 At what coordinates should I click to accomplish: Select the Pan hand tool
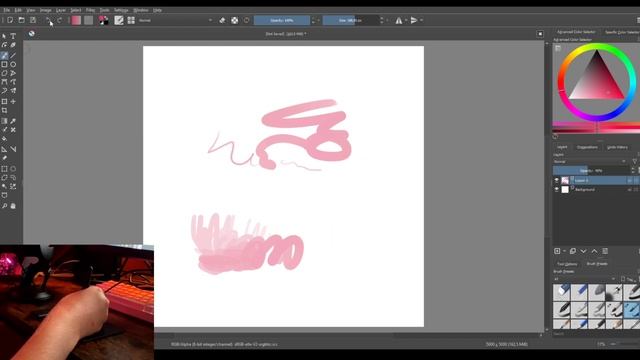point(13,206)
